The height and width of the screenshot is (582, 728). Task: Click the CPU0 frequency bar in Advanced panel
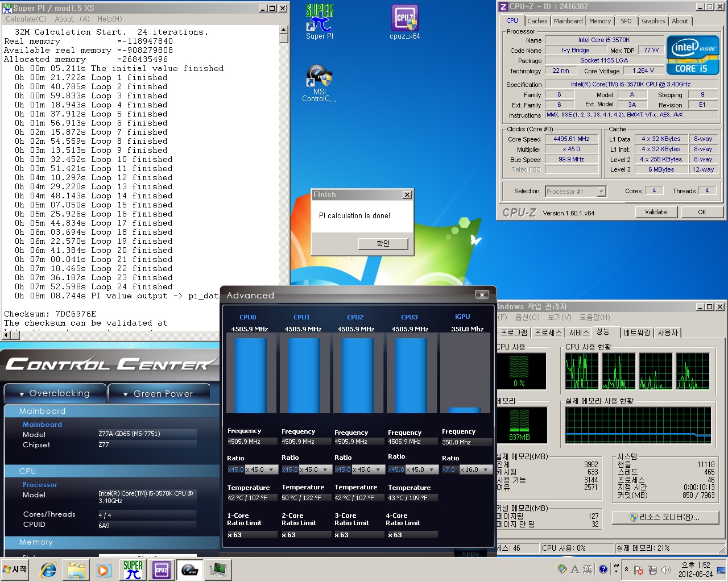click(250, 375)
